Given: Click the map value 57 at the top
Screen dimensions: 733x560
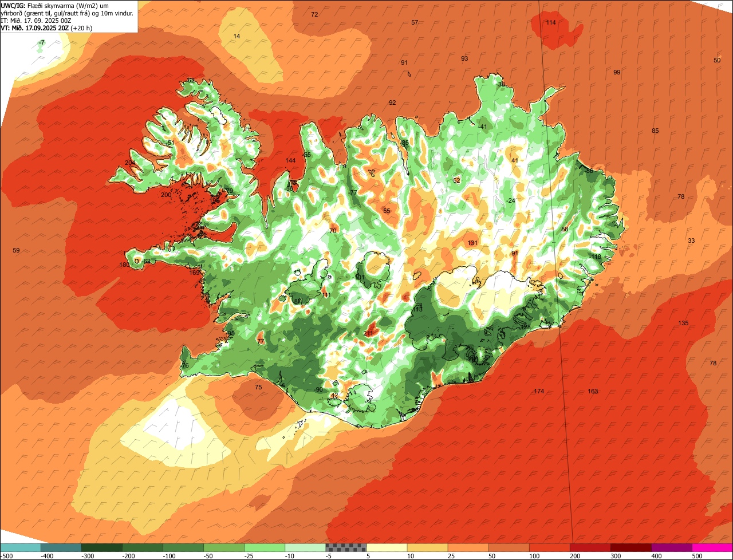Looking at the screenshot, I should coord(415,22).
